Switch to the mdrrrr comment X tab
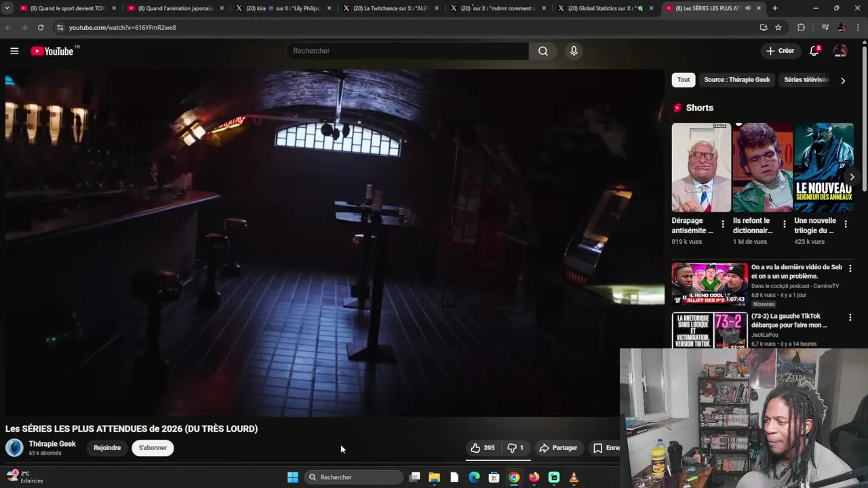The image size is (868, 488). 498,8
